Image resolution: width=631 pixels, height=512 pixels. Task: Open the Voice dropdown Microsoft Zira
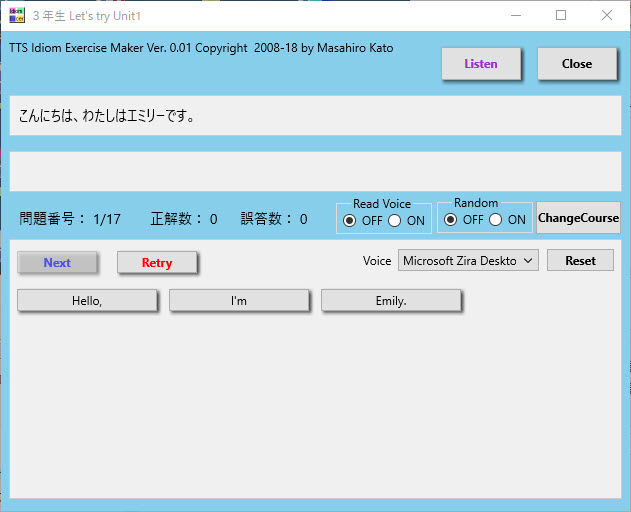point(468,260)
